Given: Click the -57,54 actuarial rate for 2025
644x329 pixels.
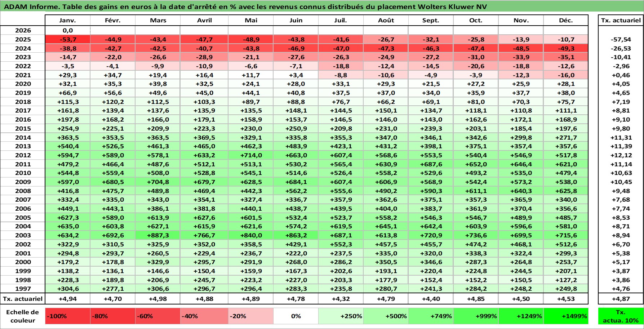Looking at the screenshot, I should [x=621, y=39].
